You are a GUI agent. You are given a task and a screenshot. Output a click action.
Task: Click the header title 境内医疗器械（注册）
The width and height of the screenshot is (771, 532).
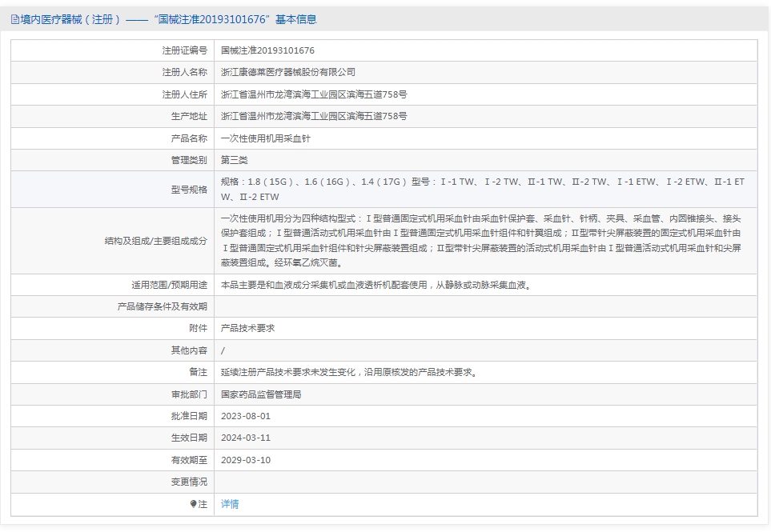pos(70,20)
